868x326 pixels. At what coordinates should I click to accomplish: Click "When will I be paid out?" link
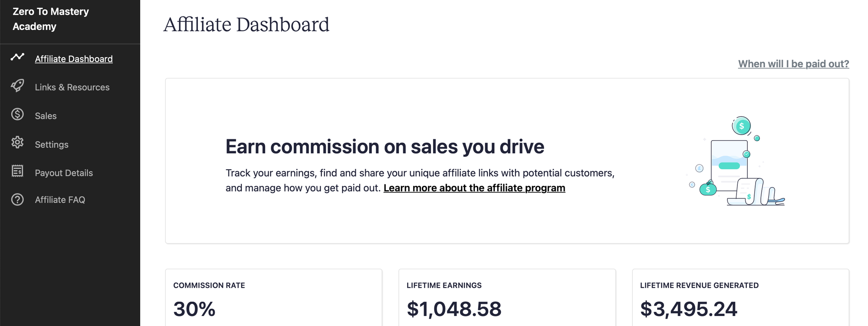click(793, 64)
